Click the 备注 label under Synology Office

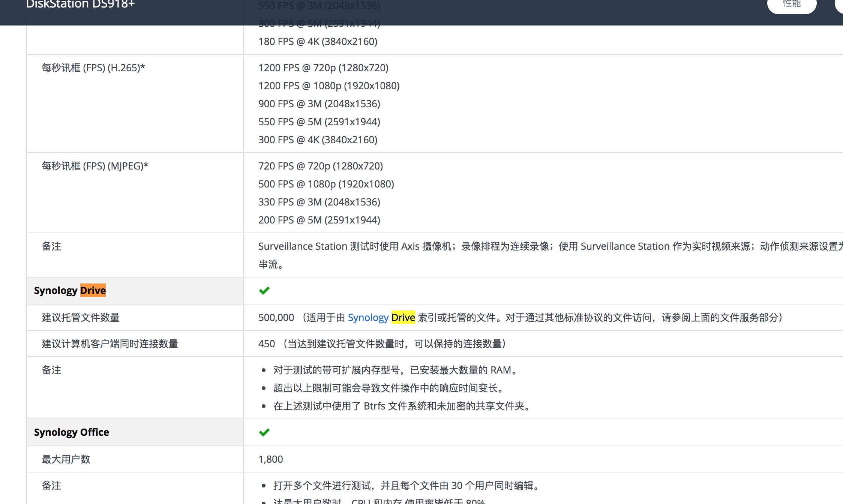coord(51,486)
